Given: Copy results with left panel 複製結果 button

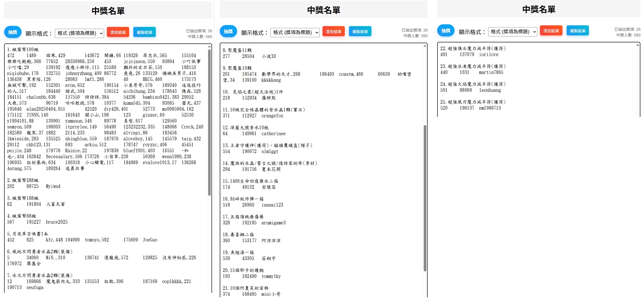Looking at the screenshot, I should 145,32.
